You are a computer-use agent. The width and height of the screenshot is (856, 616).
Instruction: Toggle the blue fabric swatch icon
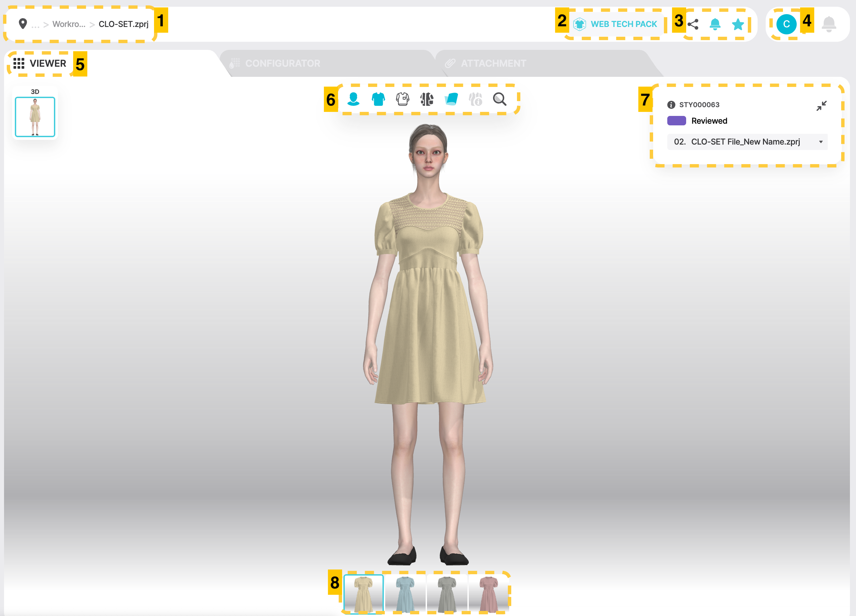pos(451,99)
